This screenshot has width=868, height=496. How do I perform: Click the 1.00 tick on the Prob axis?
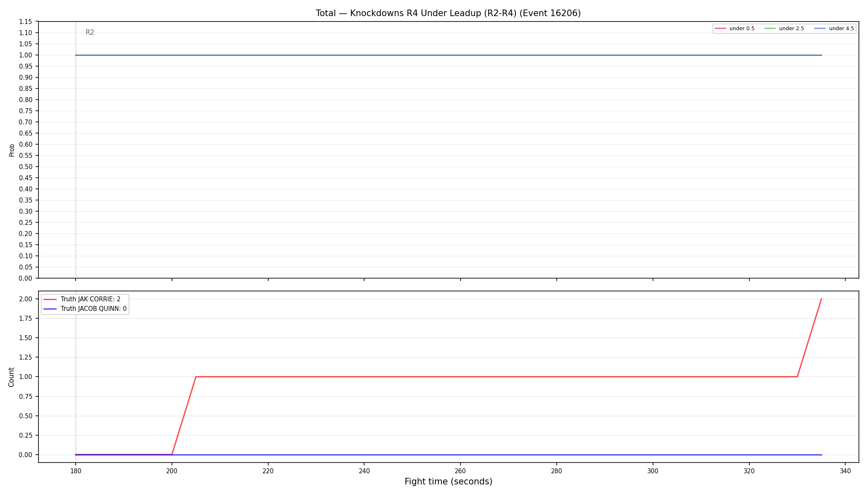click(x=25, y=55)
